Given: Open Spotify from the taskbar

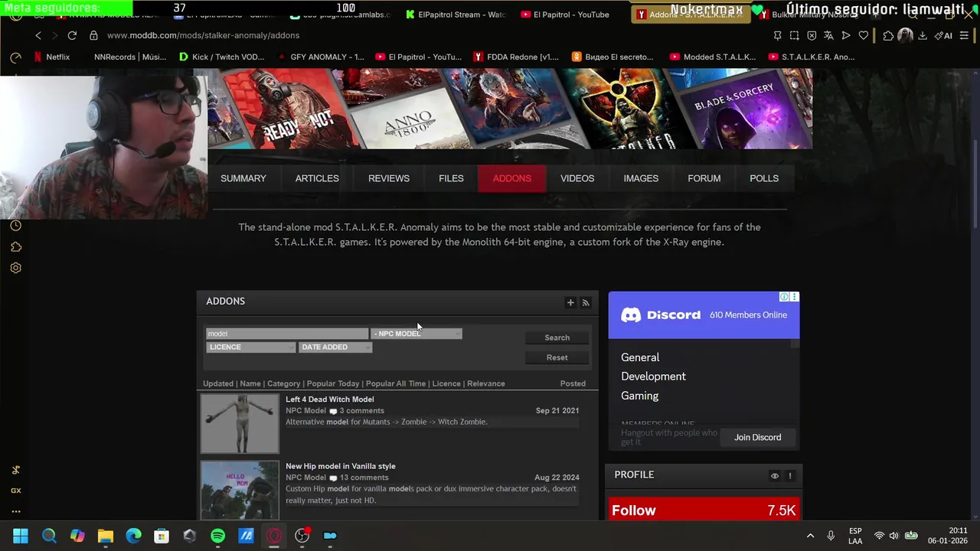Looking at the screenshot, I should pos(217,536).
